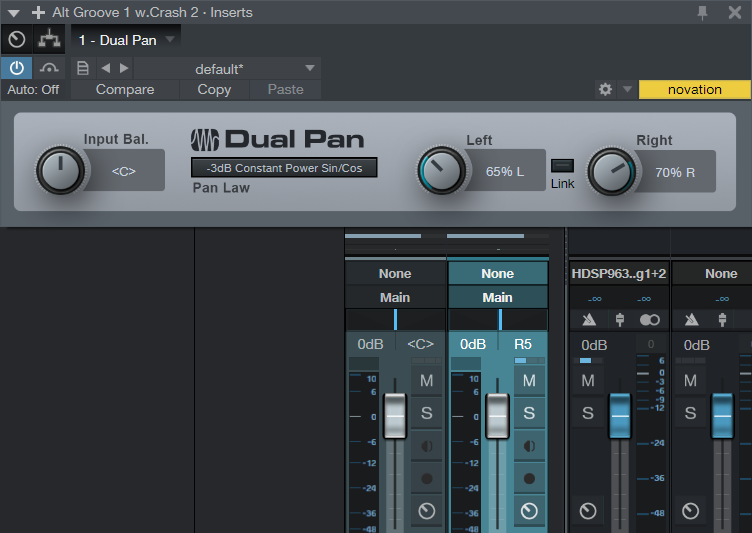Click the Input Bal. <C> value field
Image resolution: width=752 pixels, height=533 pixels.
[x=124, y=171]
